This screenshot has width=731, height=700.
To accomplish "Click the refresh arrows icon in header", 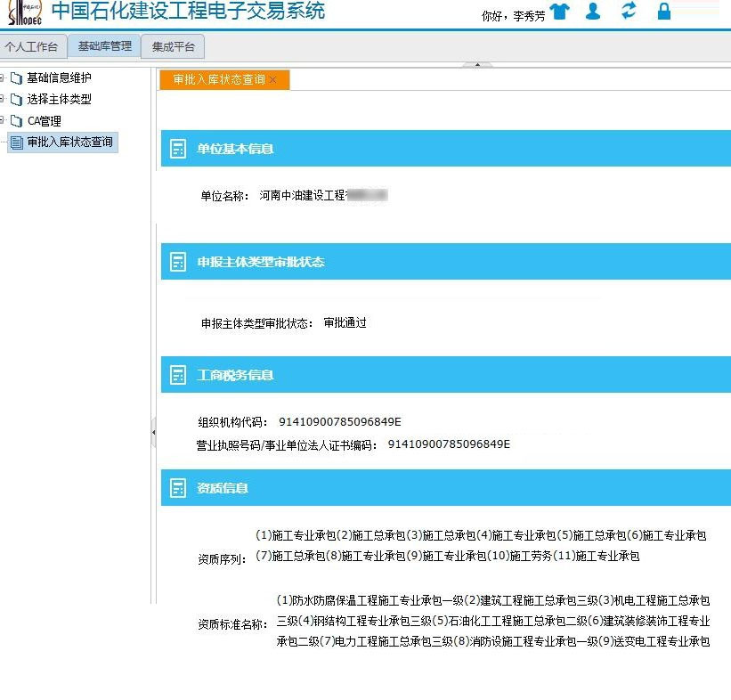I will [629, 12].
